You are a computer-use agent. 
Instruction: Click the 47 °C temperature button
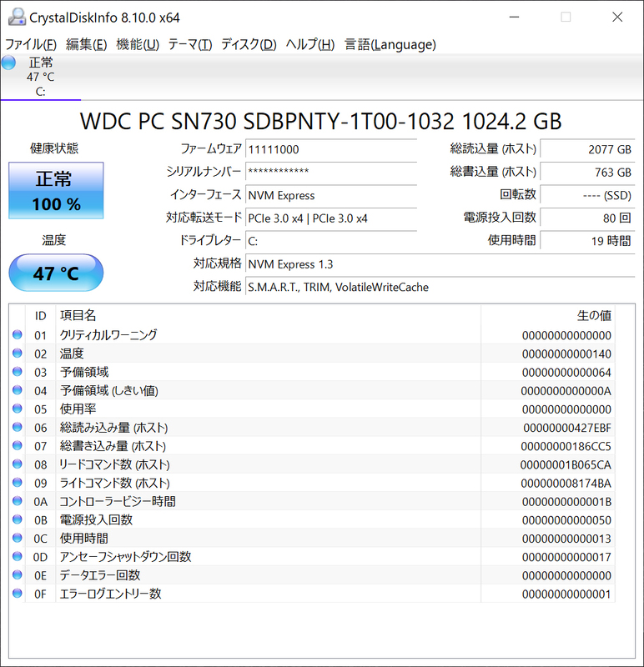coord(56,273)
